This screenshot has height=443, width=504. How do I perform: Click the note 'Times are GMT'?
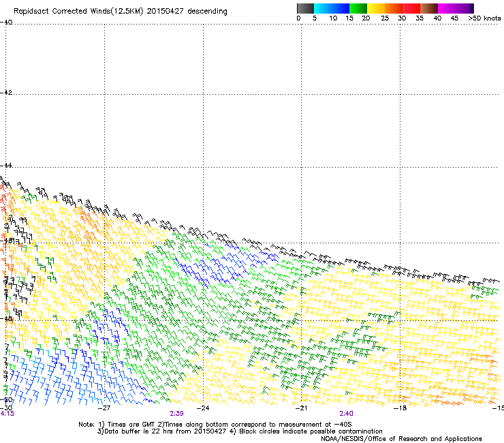click(x=131, y=425)
